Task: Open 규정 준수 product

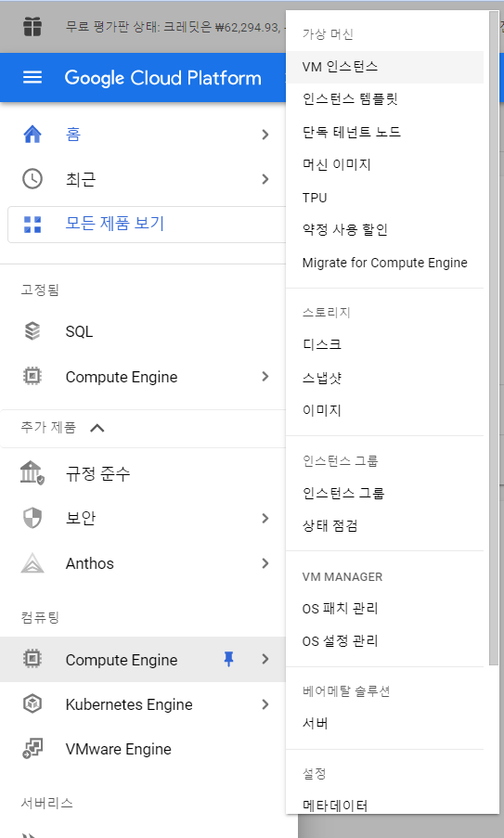Action: coord(143,473)
